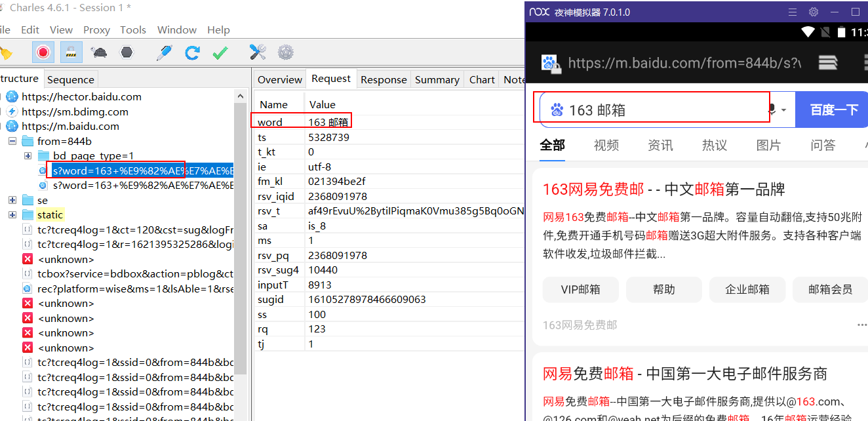Screen dimensions: 868x421
Task: Switch to the Chart tab
Action: click(482, 79)
